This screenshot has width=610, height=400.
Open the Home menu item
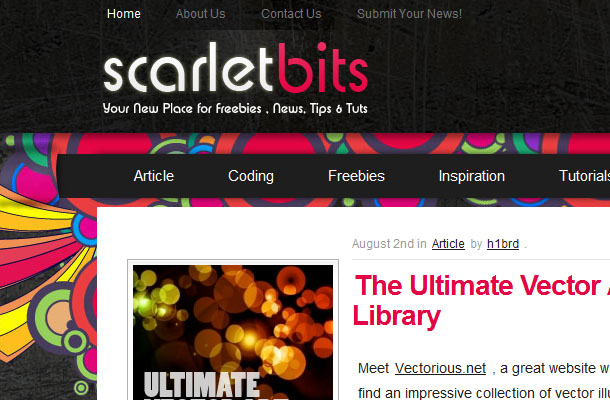pos(124,14)
